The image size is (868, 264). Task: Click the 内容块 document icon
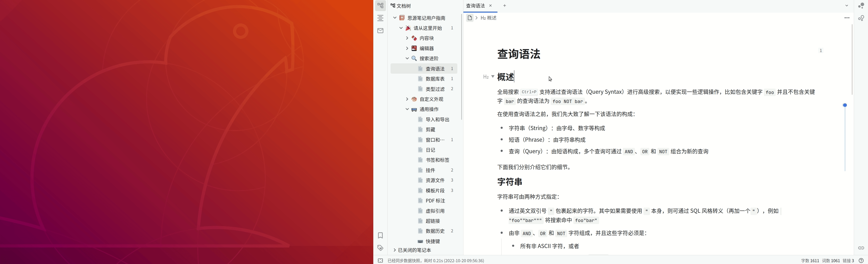tap(414, 38)
